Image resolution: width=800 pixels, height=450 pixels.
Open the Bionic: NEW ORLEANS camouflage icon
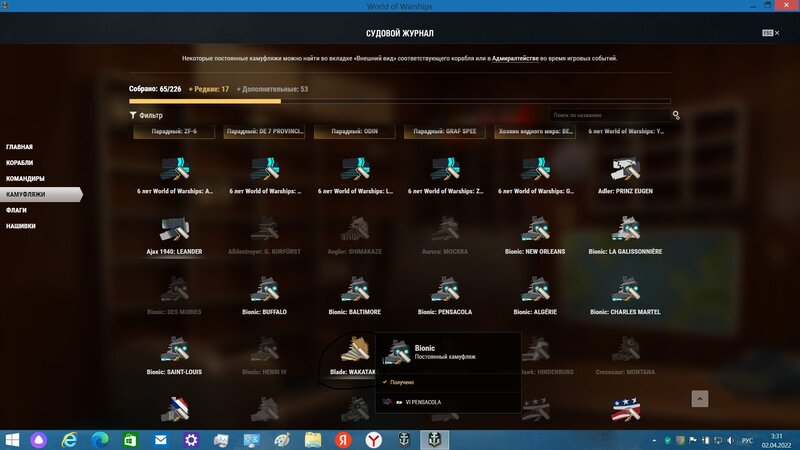coord(535,229)
